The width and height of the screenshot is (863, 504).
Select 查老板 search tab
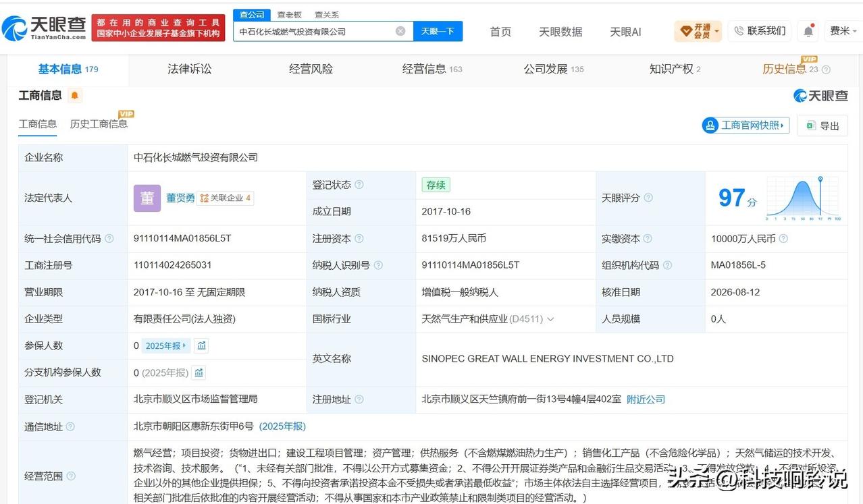click(x=289, y=14)
